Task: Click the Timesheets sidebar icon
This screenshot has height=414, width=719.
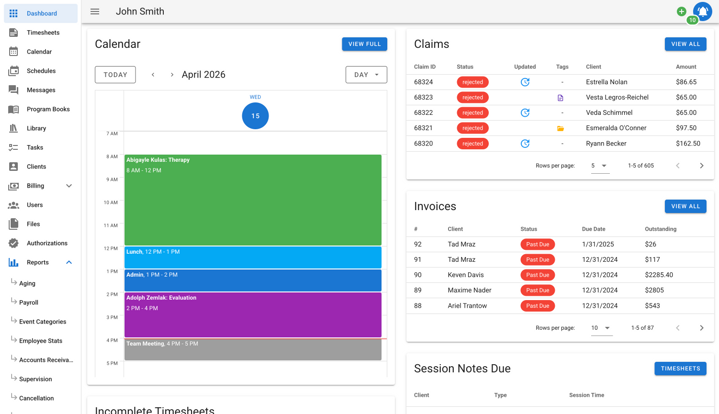Action: pos(13,33)
